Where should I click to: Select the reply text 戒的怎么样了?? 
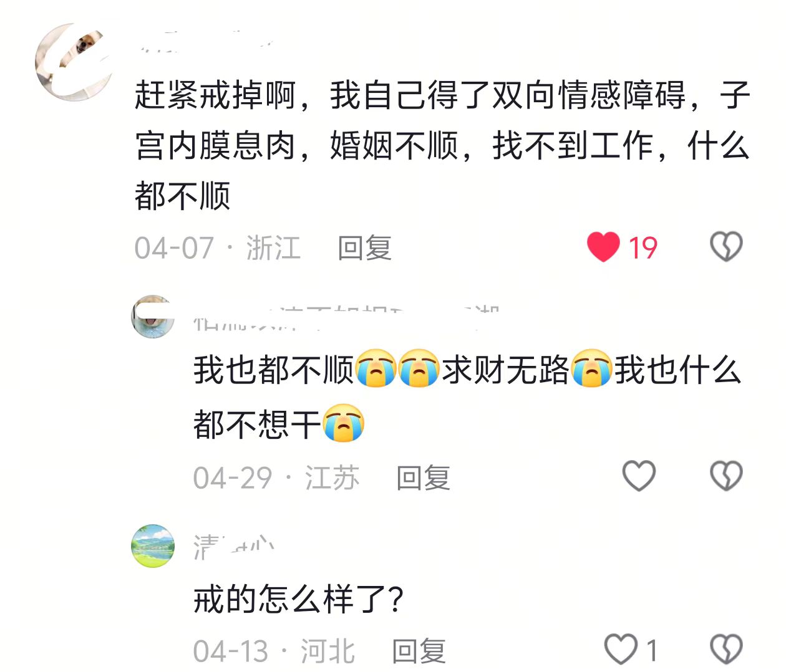pyautogui.click(x=299, y=599)
